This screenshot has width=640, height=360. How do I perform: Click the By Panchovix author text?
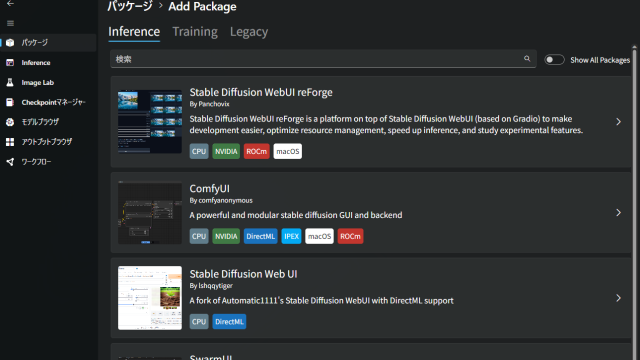click(209, 104)
